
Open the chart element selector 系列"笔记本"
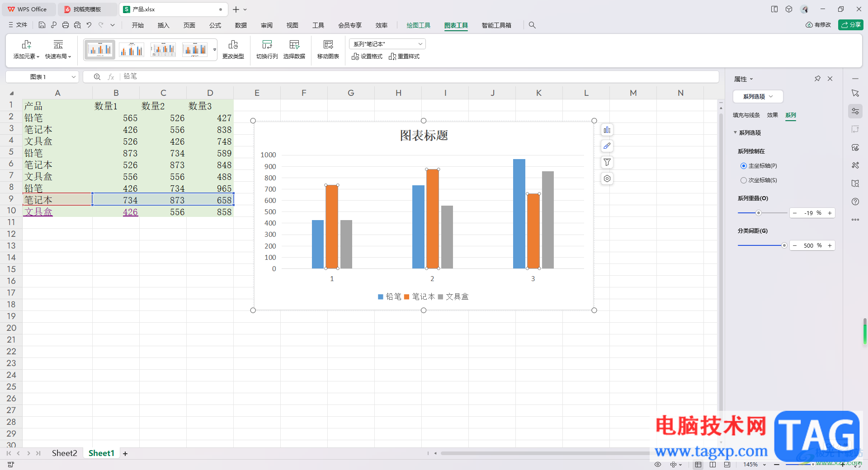point(387,44)
